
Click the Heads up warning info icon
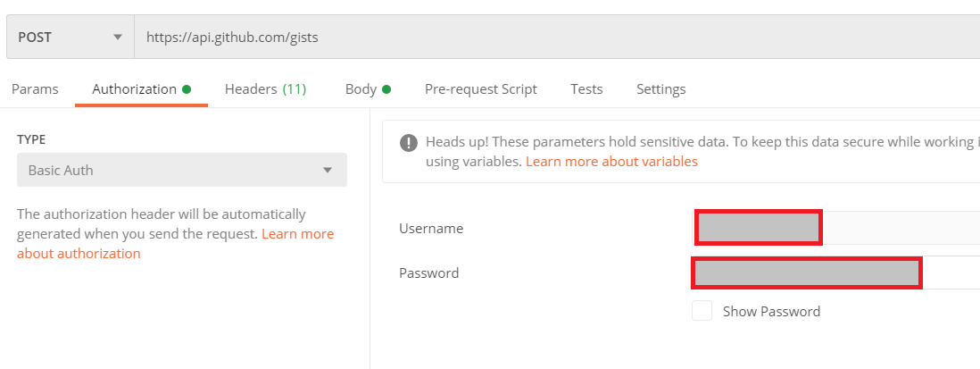pos(409,143)
